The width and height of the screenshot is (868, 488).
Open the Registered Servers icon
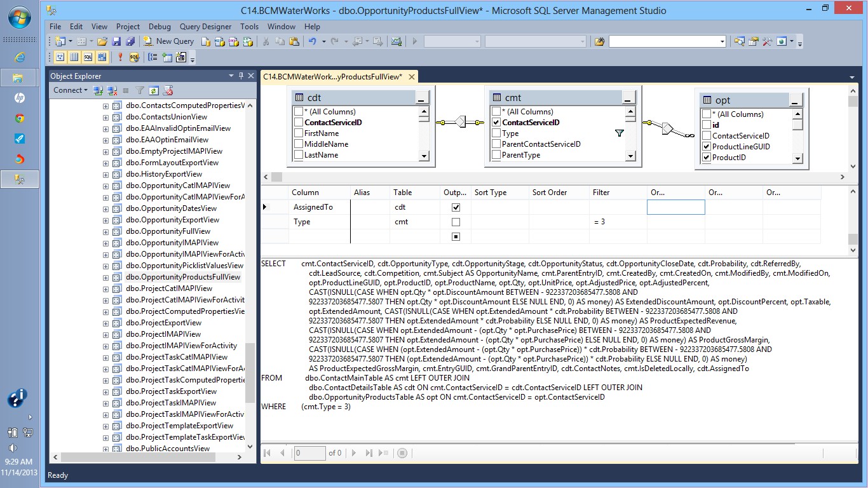[x=740, y=41]
